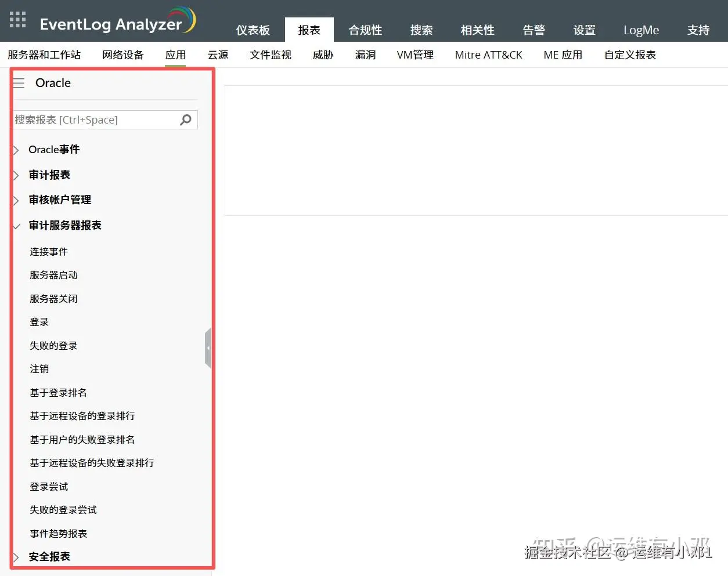This screenshot has width=728, height=576.
Task: Switch to the 仪表板 tab
Action: (x=253, y=30)
